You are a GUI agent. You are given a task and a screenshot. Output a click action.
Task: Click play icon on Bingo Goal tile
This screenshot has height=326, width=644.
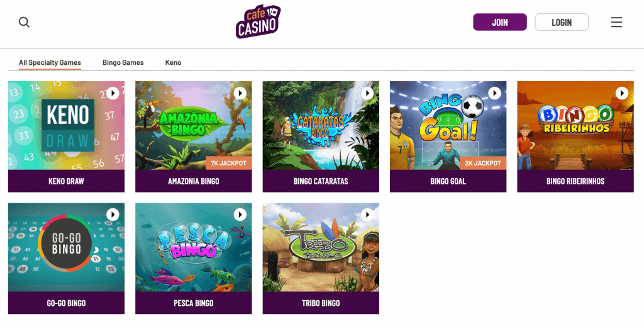(x=494, y=93)
